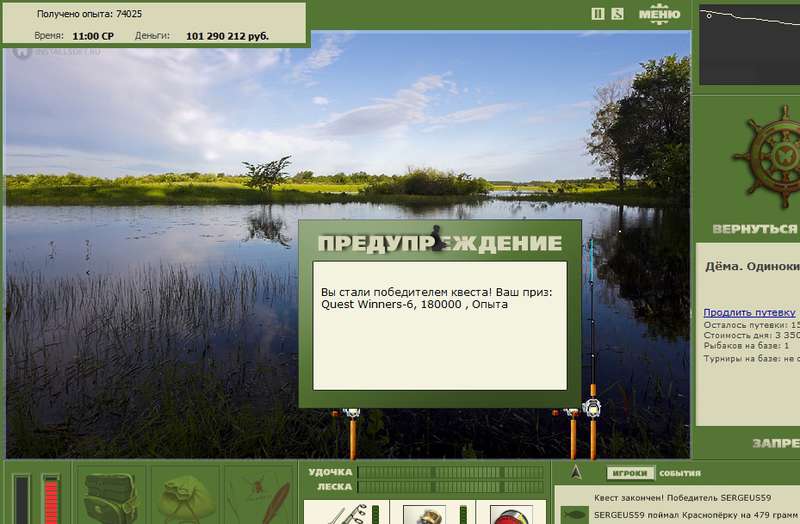Screen dimensions: 800x524
Task: Click the Стоимость дня line
Action: (x=752, y=335)
